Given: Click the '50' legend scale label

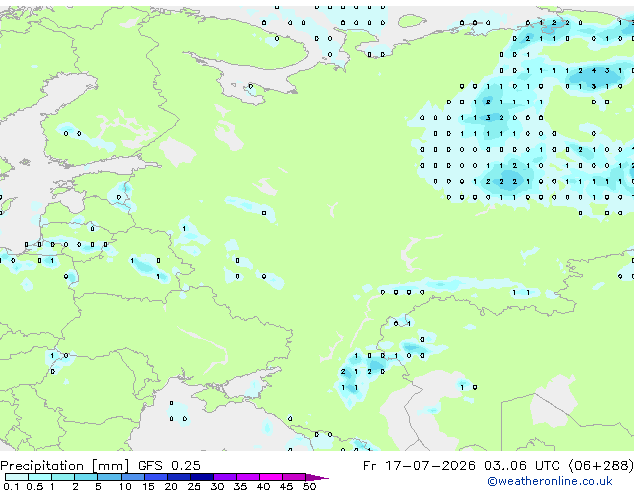Looking at the screenshot, I should [x=309, y=486].
